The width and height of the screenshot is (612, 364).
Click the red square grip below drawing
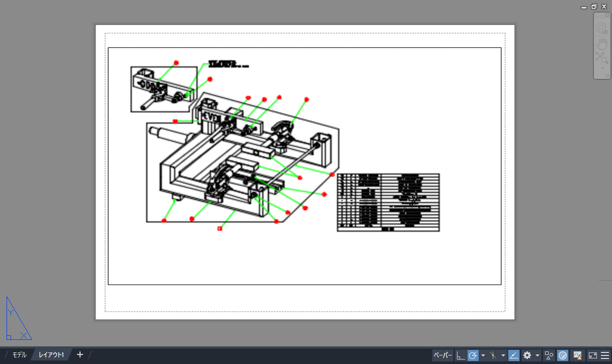[220, 229]
